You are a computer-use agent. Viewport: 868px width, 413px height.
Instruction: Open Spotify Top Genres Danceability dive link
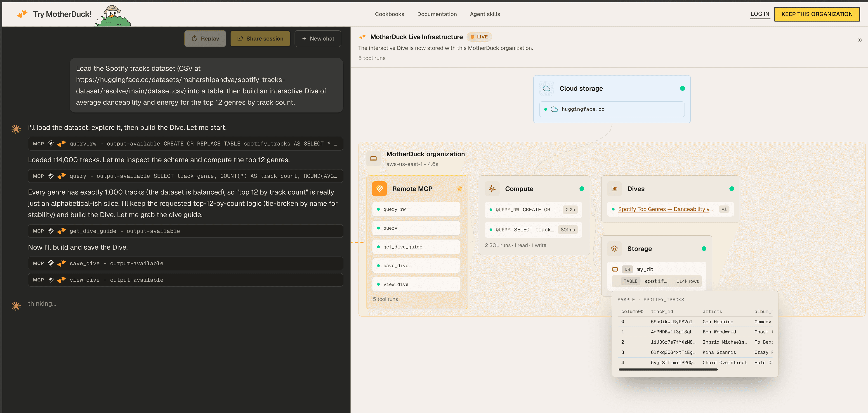pyautogui.click(x=665, y=209)
